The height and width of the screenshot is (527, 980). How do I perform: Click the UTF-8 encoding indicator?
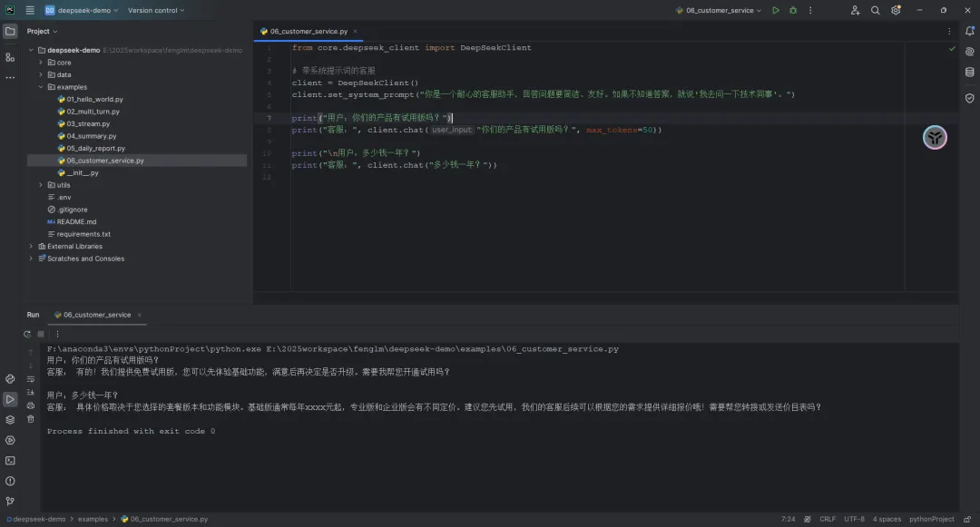pos(855,519)
